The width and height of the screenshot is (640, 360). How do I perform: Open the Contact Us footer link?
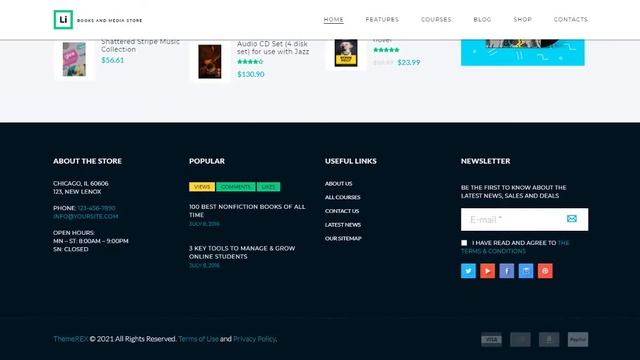click(342, 211)
